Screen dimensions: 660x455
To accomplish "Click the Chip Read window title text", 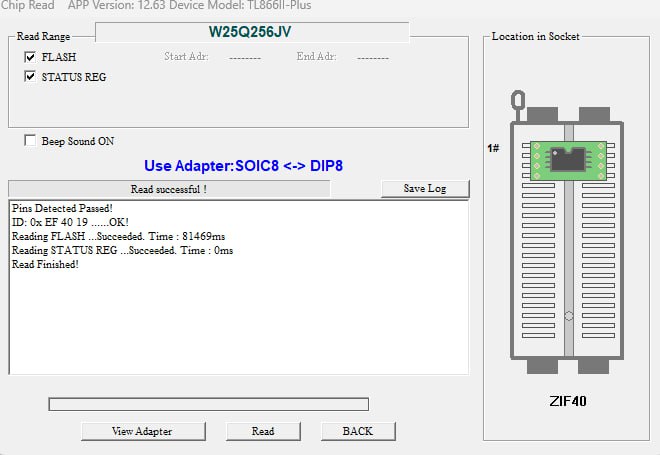I will 27,5.
